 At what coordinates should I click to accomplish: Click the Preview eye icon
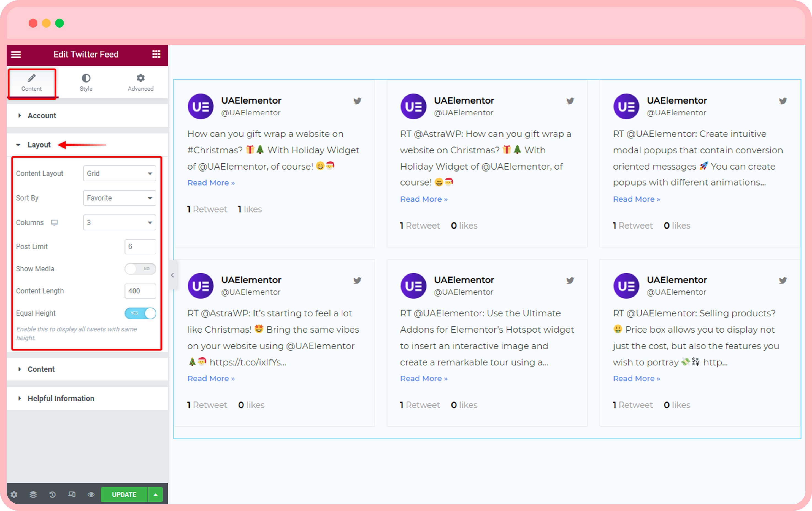pos(91,494)
